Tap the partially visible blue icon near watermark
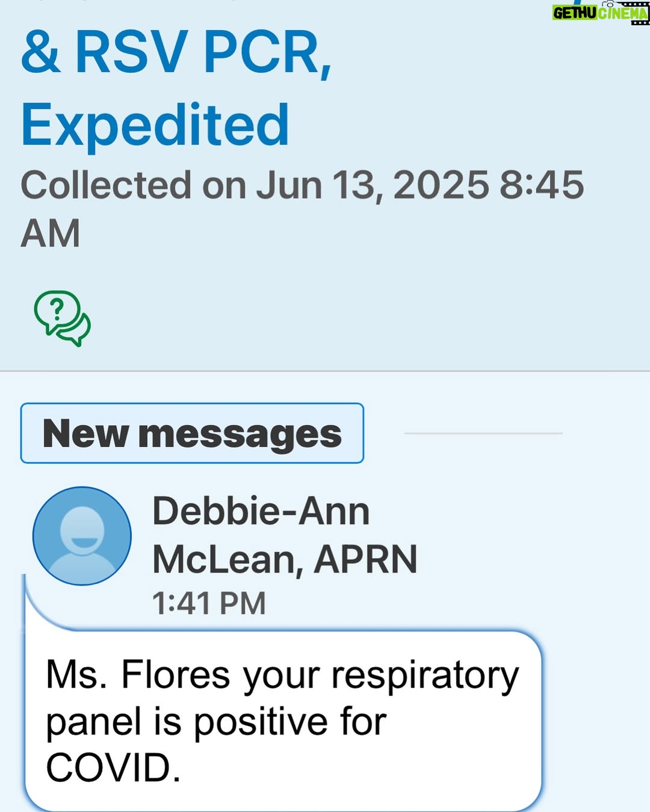This screenshot has width=650, height=812. pyautogui.click(x=578, y=2)
